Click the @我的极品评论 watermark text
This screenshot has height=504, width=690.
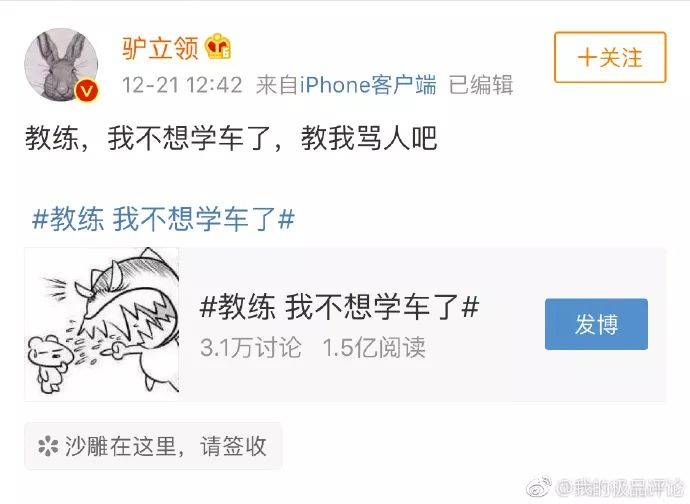pos(620,488)
